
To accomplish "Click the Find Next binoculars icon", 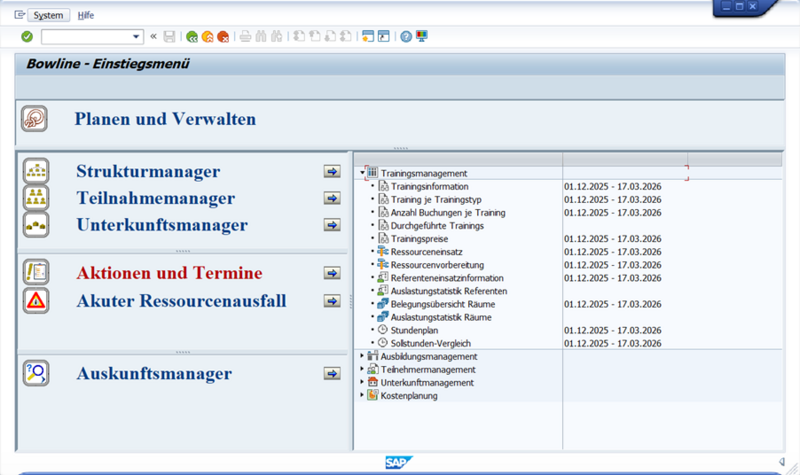I will (x=277, y=36).
